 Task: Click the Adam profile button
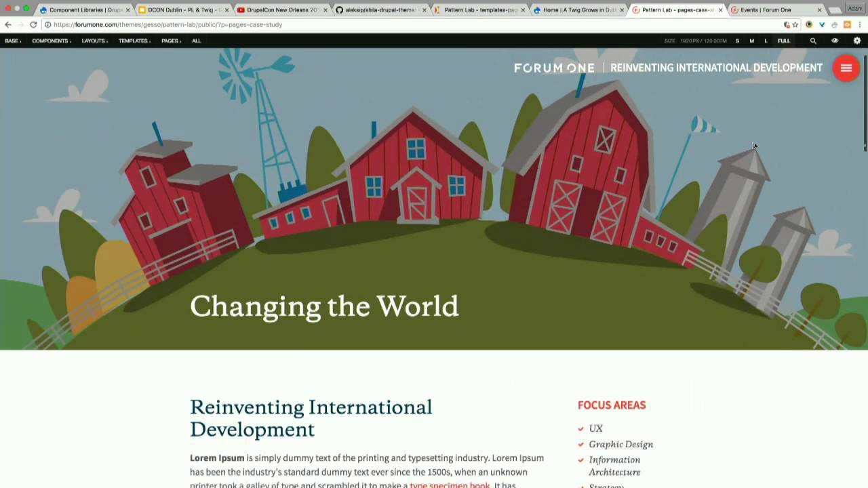[854, 9]
